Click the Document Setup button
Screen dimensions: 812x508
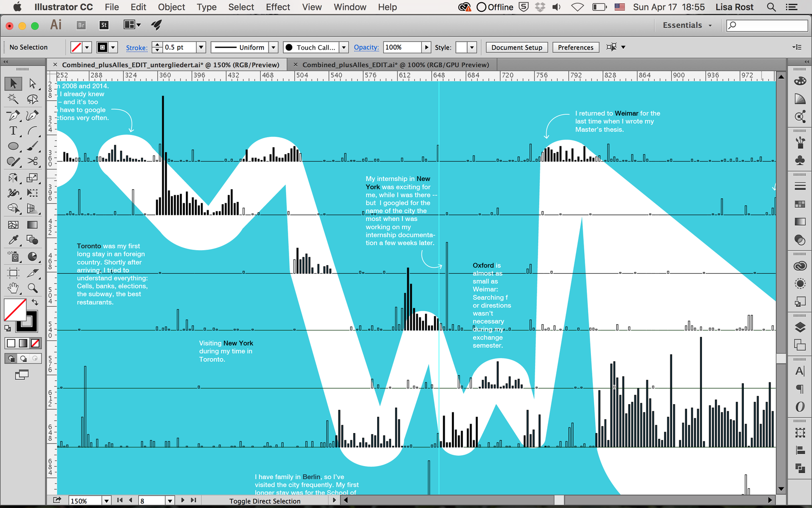click(x=517, y=47)
